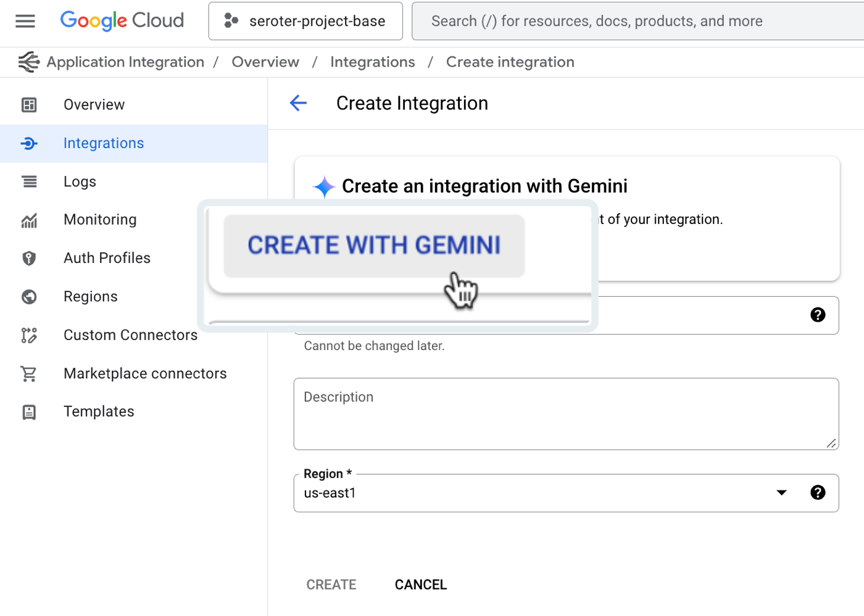The image size is (864, 616).
Task: Open the Region us-east1 combo box
Action: pyautogui.click(x=531, y=493)
